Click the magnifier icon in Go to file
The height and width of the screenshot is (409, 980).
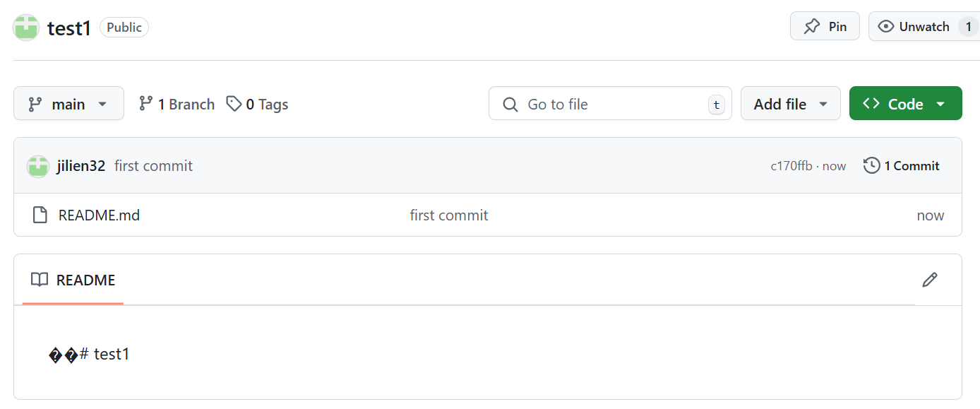pos(510,105)
